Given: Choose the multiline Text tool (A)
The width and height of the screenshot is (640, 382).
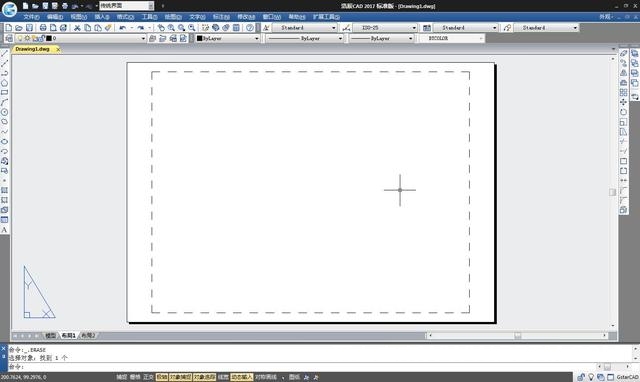Looking at the screenshot, I should click(x=4, y=230).
